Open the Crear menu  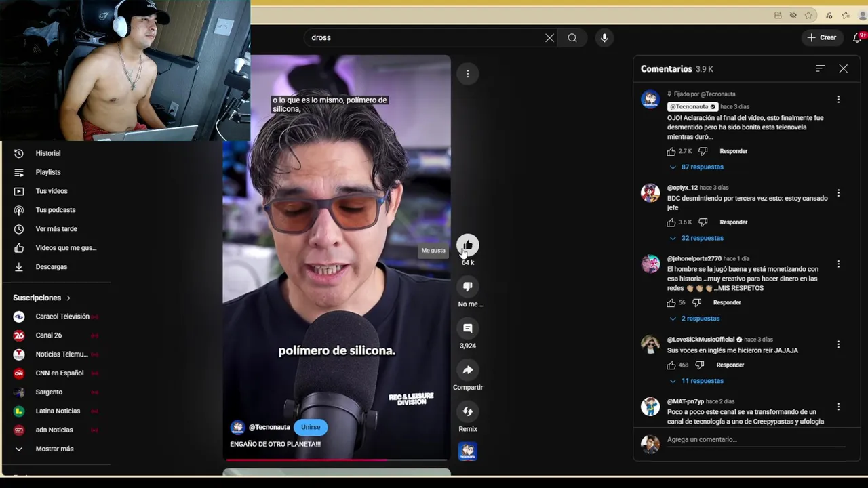pyautogui.click(x=822, y=38)
